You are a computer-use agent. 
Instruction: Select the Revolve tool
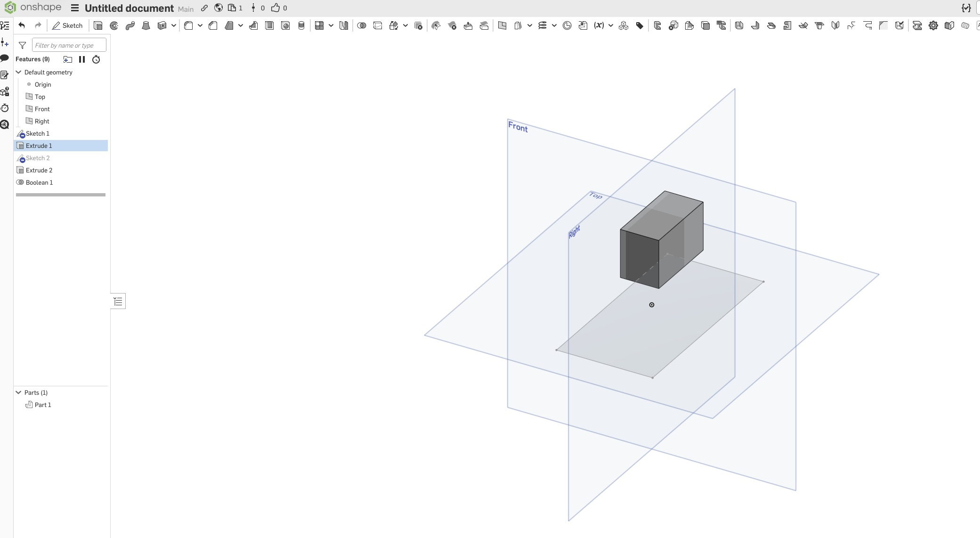coord(114,25)
